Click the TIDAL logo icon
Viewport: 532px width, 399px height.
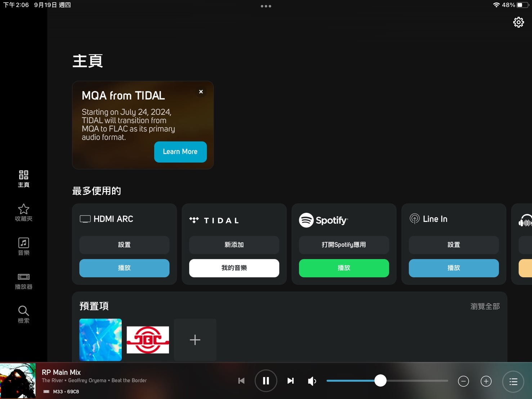pyautogui.click(x=194, y=220)
